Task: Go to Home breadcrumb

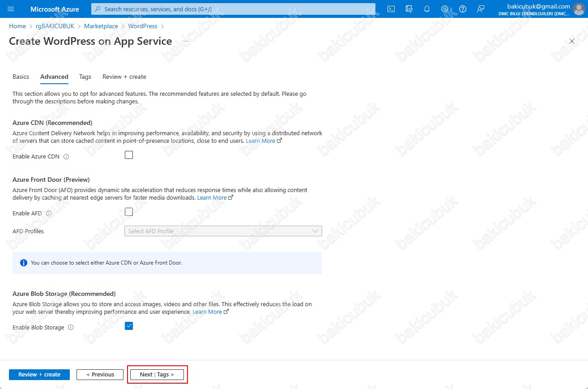Action: 17,26
